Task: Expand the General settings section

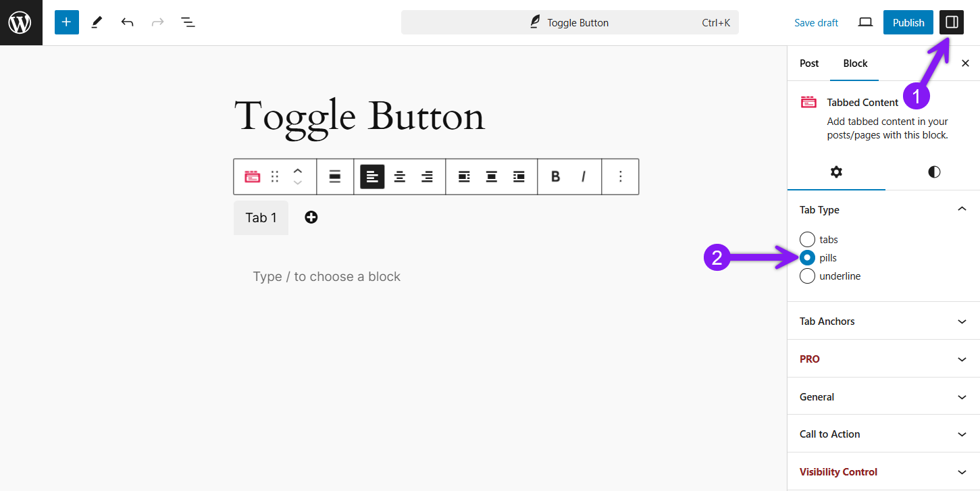Action: (883, 396)
